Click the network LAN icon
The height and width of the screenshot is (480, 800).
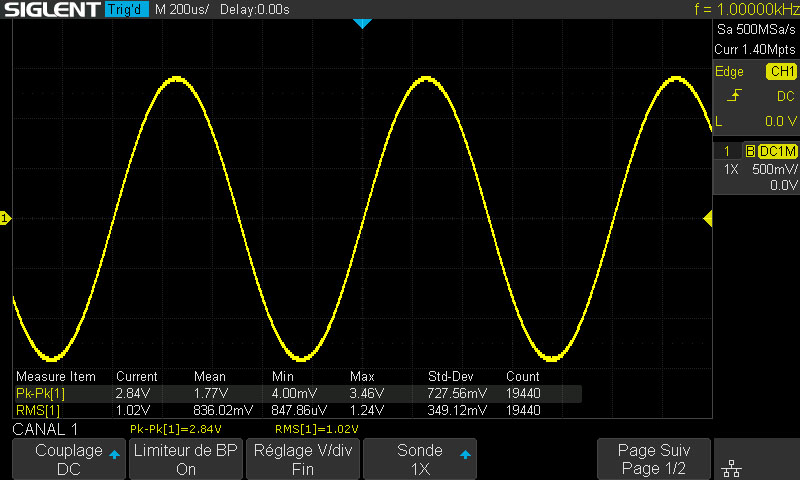[732, 467]
